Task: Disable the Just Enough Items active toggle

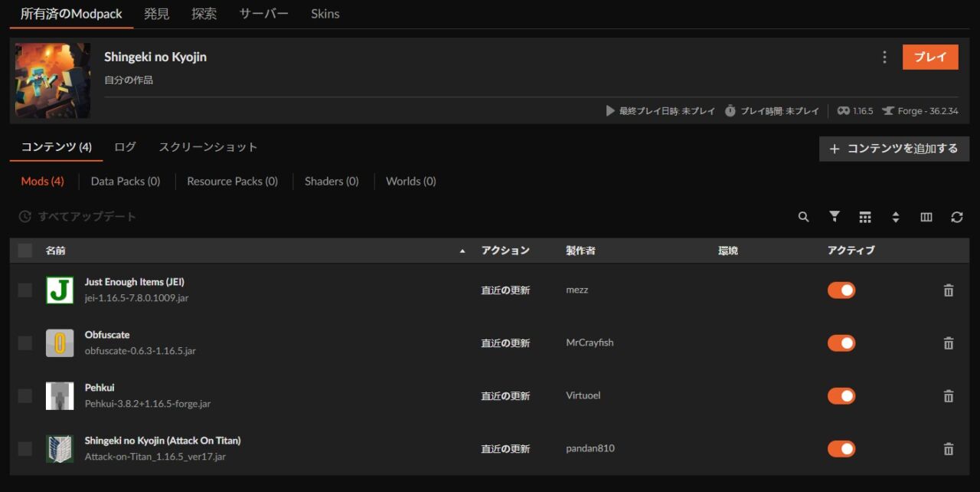Action: pyautogui.click(x=841, y=290)
